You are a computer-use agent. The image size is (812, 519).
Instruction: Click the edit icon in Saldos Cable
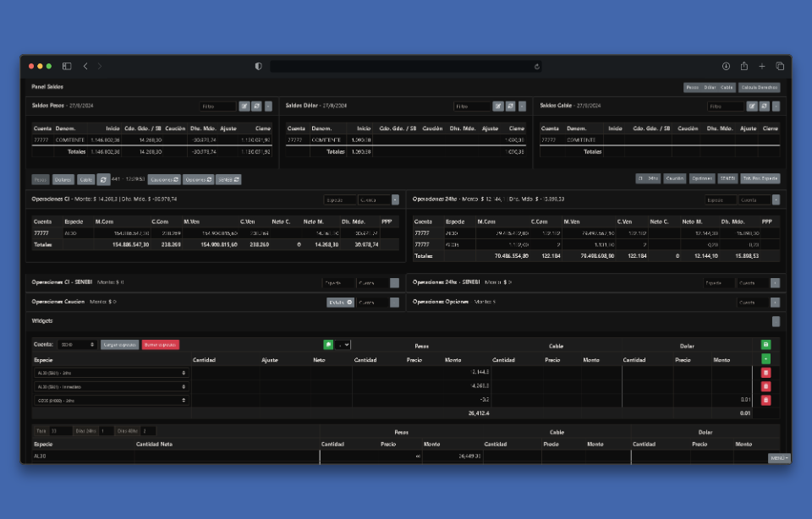pos(752,107)
